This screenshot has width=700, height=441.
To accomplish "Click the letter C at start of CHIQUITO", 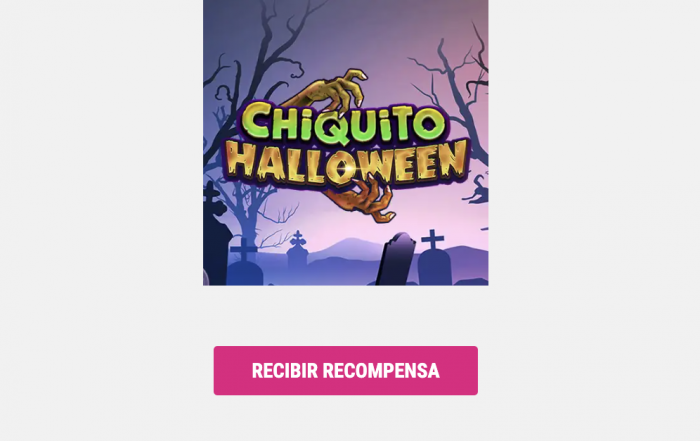I will [x=254, y=121].
